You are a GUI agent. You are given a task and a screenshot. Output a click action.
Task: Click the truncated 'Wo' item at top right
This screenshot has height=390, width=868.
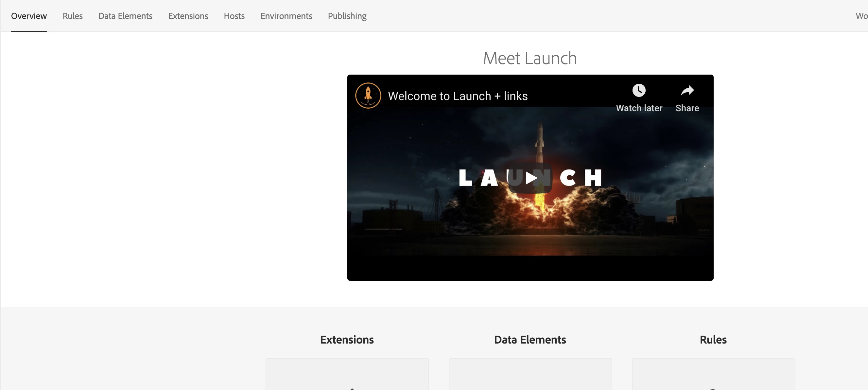tap(861, 16)
